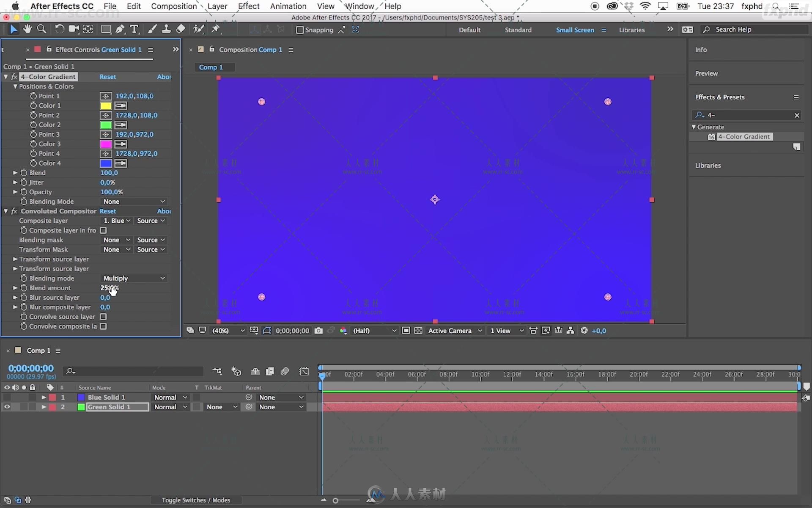
Task: Hide Green Solid 1 layer eye
Action: click(7, 407)
